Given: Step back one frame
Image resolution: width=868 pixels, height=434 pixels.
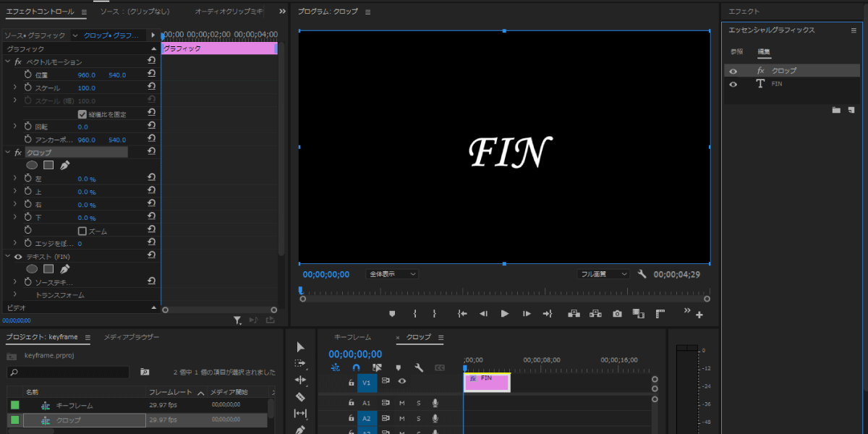Looking at the screenshot, I should coord(483,314).
